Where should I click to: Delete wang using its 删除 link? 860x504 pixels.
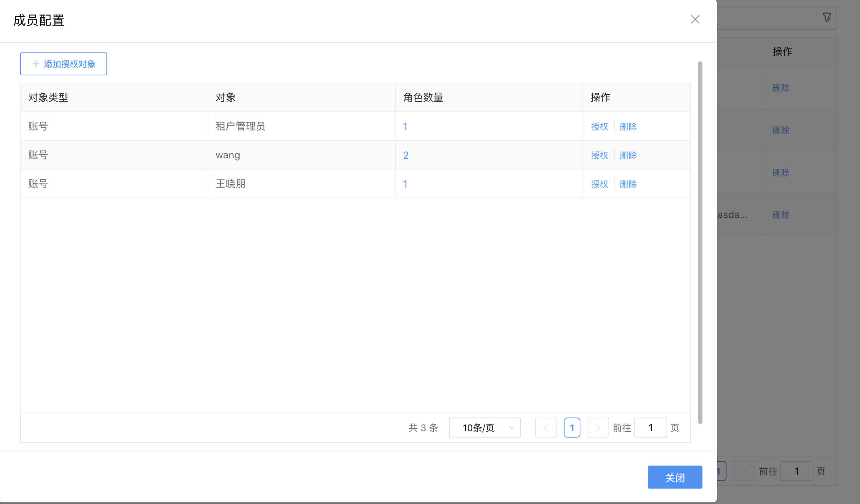(628, 155)
